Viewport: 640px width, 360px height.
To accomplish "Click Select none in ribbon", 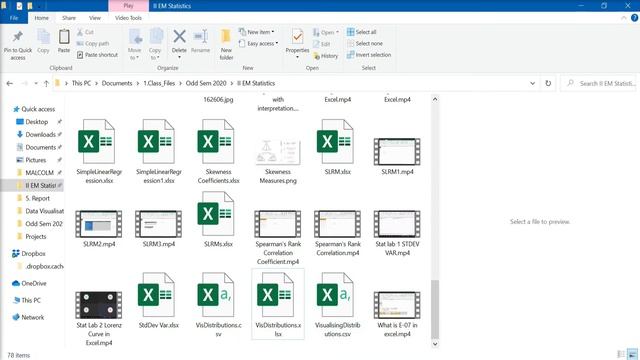I will tap(365, 43).
